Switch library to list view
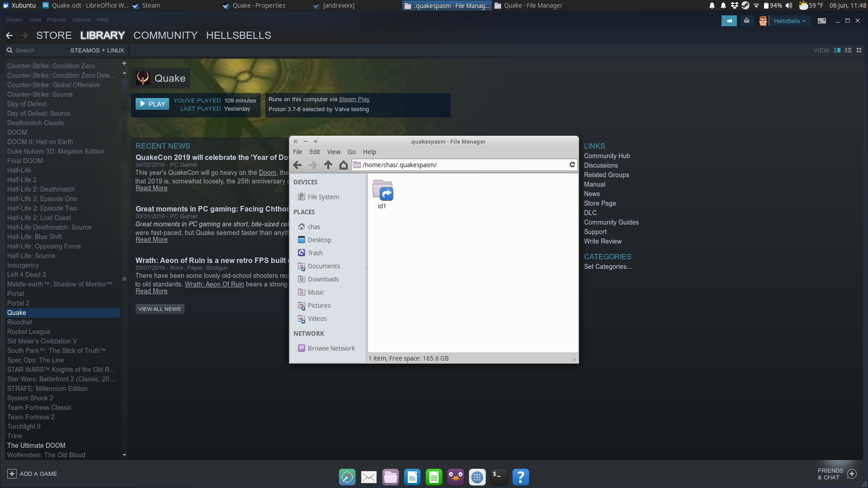 click(x=848, y=50)
